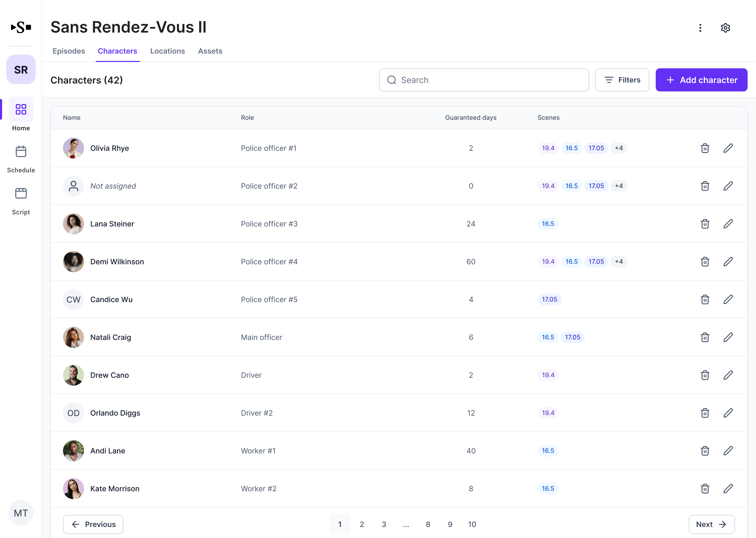This screenshot has height=538, width=756.
Task: Delete Olivia Rhye with trash icon
Action: pos(705,148)
